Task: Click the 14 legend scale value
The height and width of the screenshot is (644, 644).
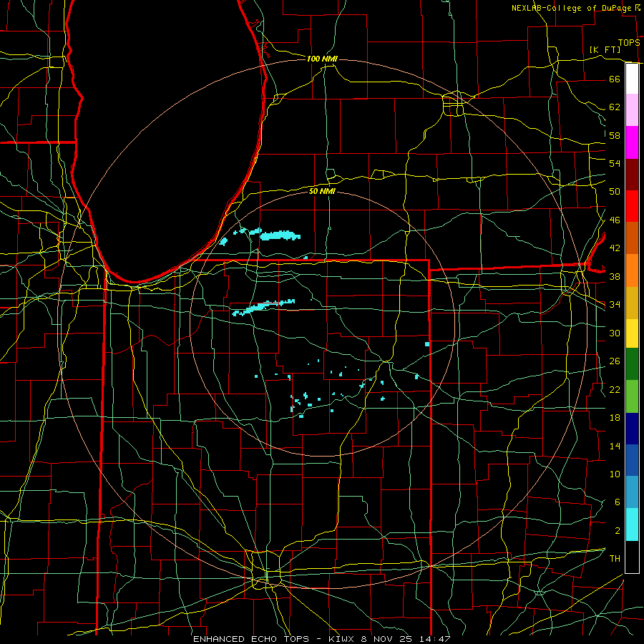Action: (x=615, y=446)
